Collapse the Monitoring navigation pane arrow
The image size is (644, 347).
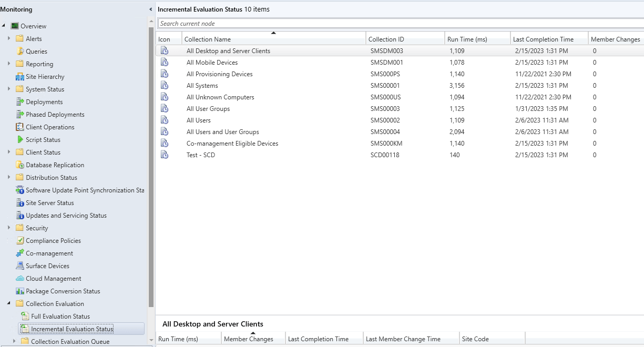coord(151,9)
